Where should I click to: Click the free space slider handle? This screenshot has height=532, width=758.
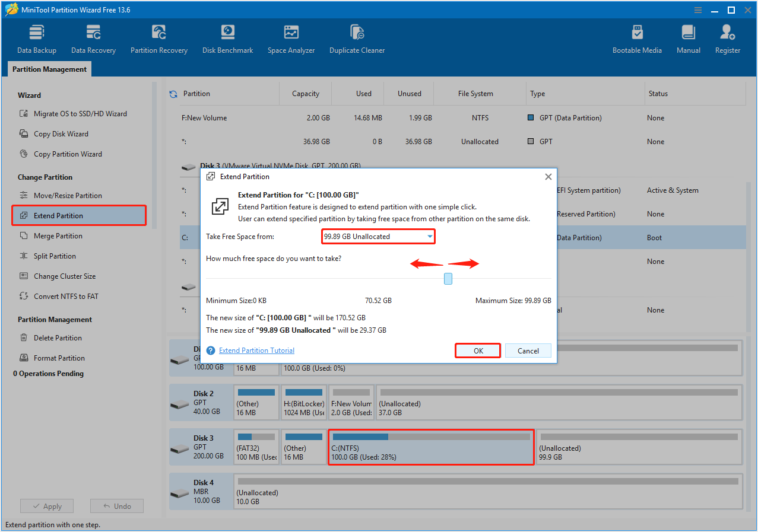click(448, 279)
